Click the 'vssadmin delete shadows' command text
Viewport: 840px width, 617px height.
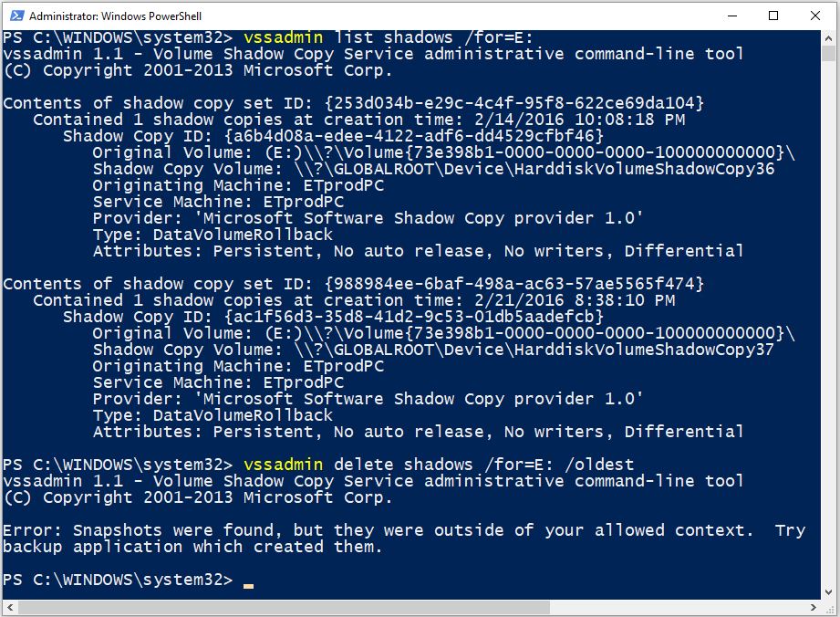(358, 465)
